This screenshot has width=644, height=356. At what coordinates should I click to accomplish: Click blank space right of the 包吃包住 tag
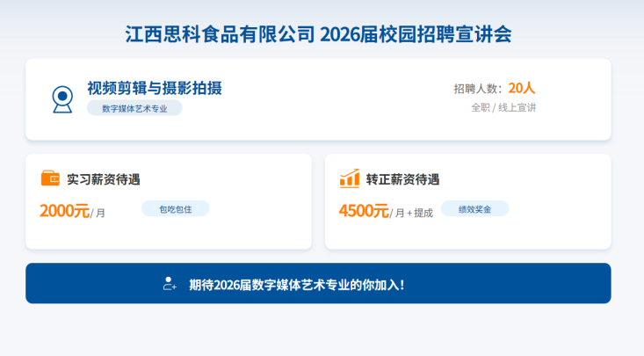(x=255, y=209)
